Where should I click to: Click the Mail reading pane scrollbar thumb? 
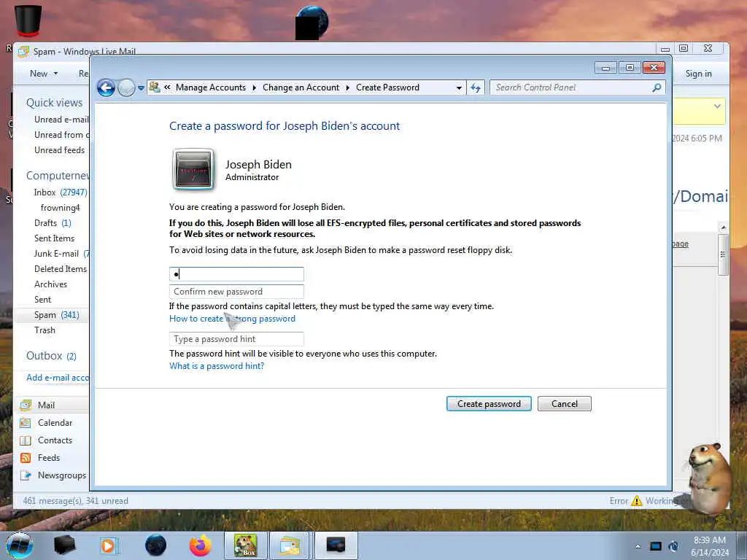(723, 254)
